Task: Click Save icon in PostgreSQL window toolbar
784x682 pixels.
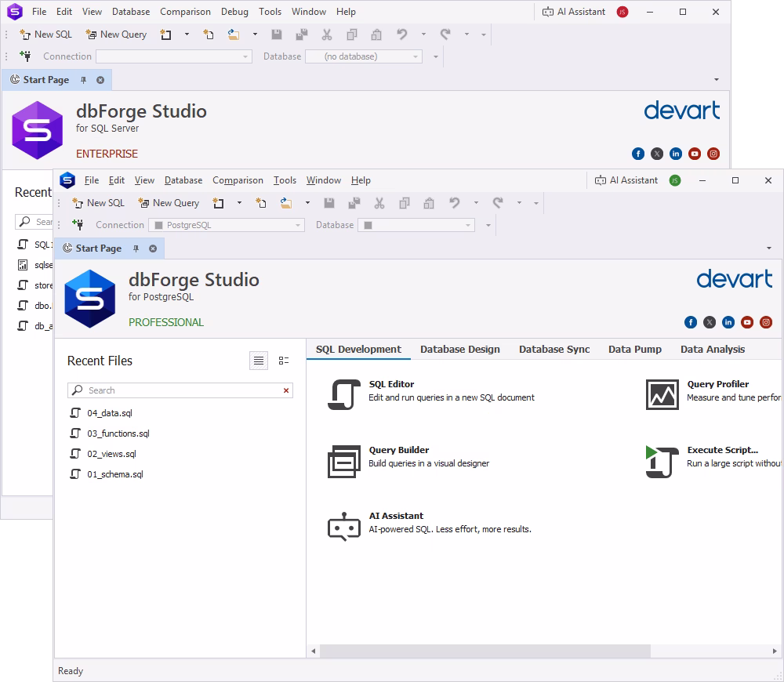Action: (x=329, y=203)
